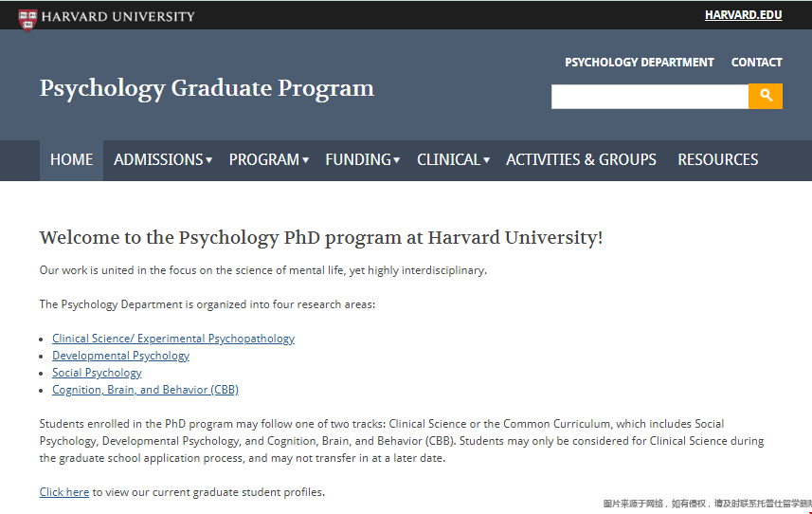Screen dimensions: 812x514
Task: Click the Harvard shield logo
Action: click(x=27, y=20)
